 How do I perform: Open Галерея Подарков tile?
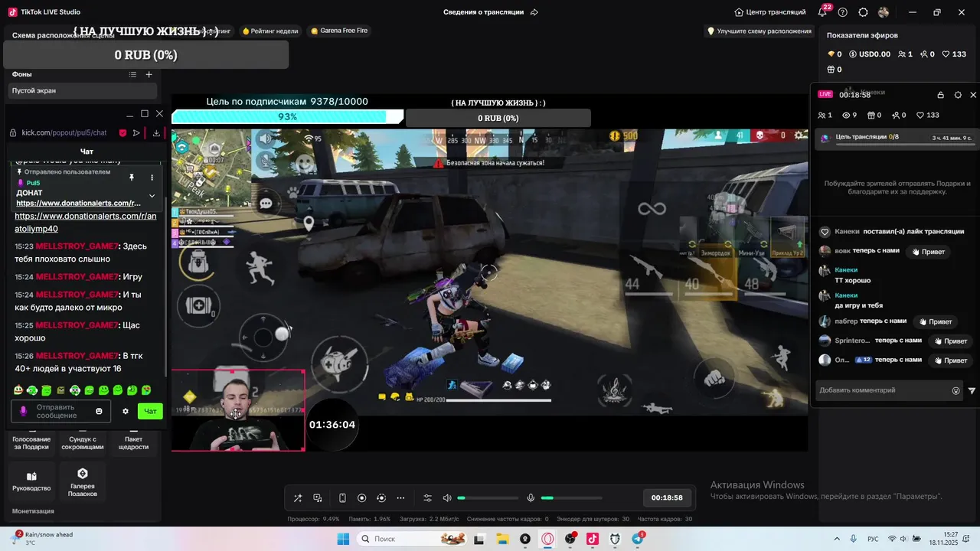click(x=83, y=482)
